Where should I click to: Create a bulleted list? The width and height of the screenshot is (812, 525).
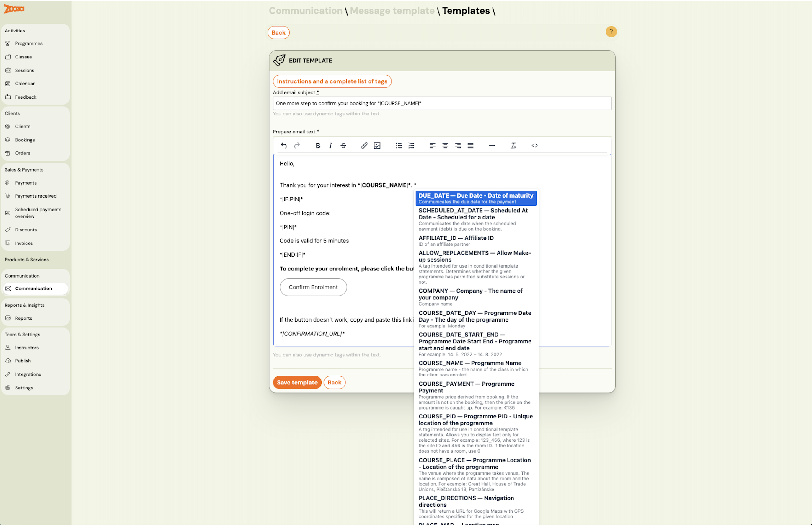click(398, 145)
